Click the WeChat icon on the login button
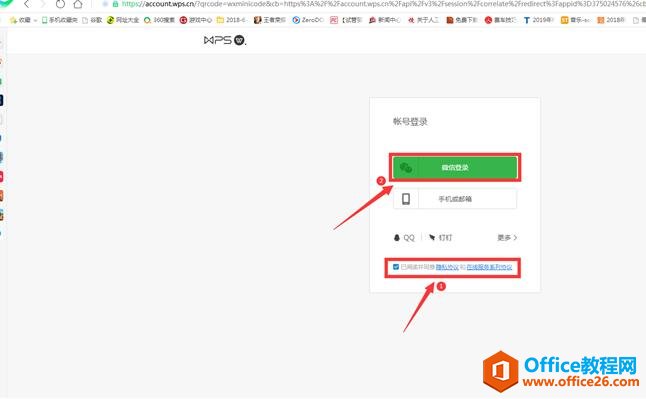Image resolution: width=646 pixels, height=399 pixels. coord(406,167)
